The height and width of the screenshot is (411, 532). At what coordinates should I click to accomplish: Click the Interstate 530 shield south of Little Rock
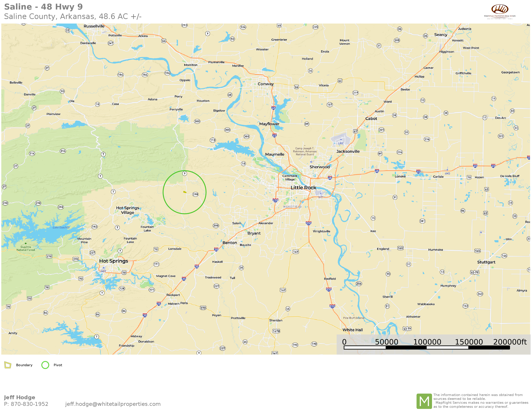click(x=308, y=223)
